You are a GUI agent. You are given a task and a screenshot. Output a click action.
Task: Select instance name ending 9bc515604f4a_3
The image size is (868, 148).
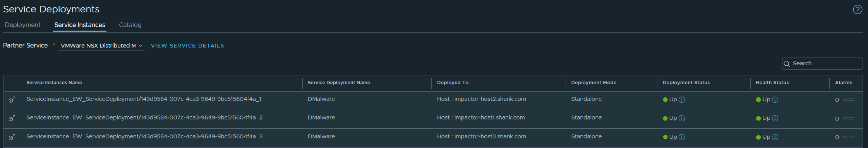144,136
